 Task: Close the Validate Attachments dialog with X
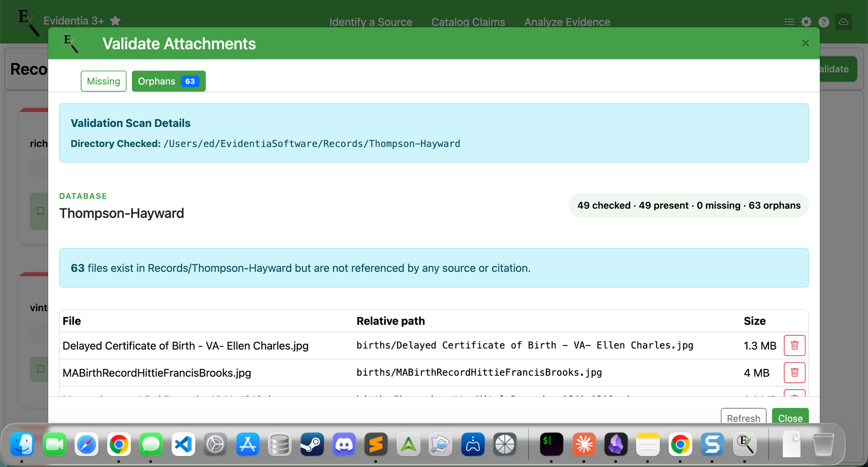(806, 43)
